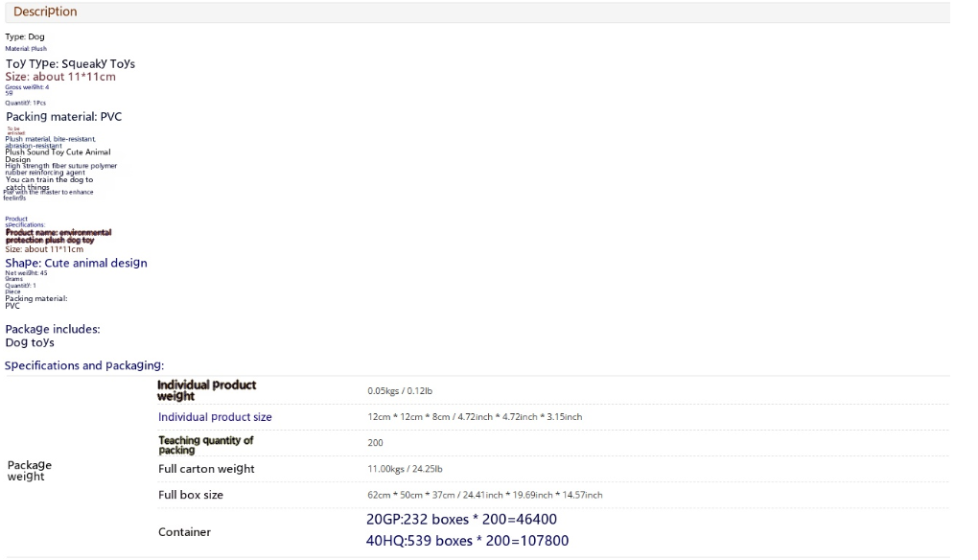Click the bold "Product name" text
This screenshot has height=560, width=978.
click(x=58, y=236)
